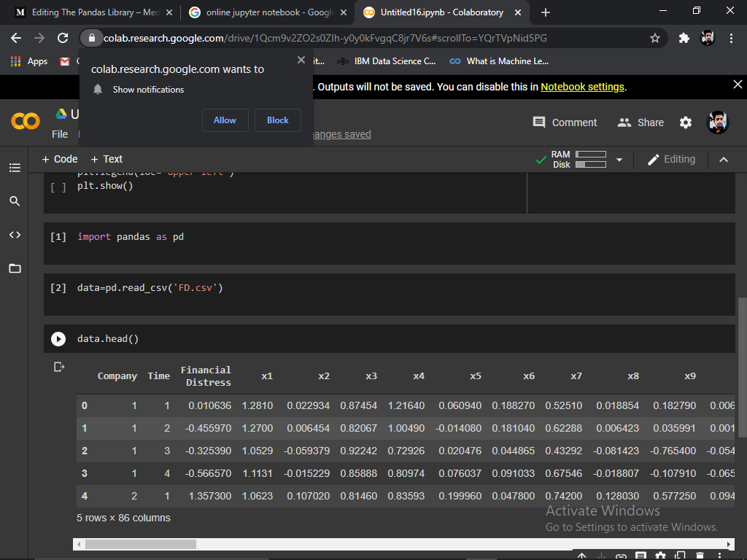747x560 pixels.
Task: Open the code snippets panel
Action: pyautogui.click(x=15, y=235)
